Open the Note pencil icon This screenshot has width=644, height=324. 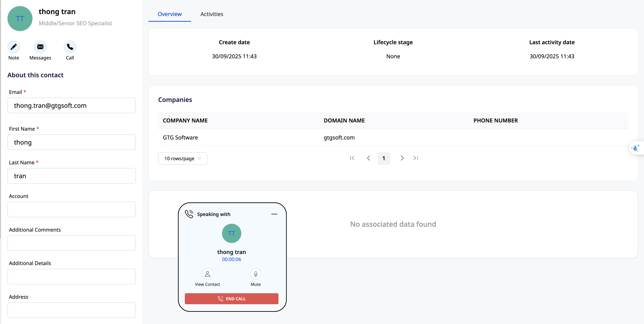pyautogui.click(x=14, y=47)
